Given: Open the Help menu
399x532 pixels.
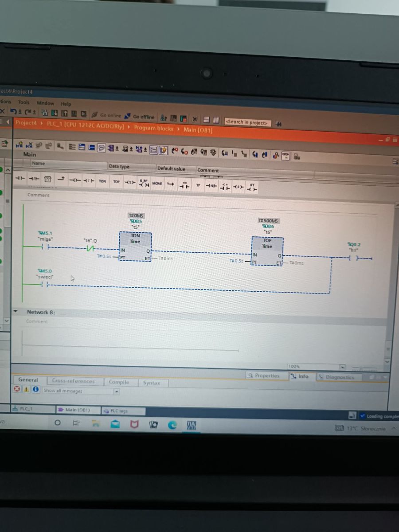Looking at the screenshot, I should (66, 104).
